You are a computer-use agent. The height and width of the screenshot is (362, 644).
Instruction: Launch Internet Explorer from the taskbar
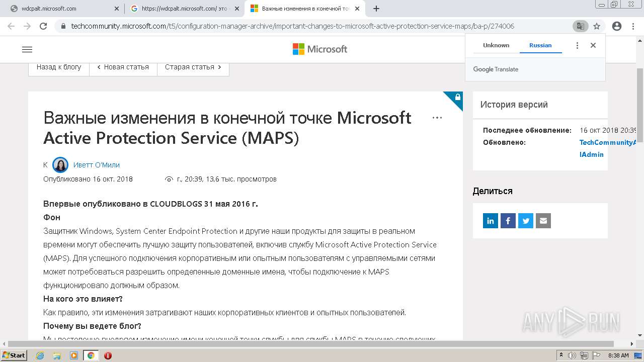pos(40,355)
